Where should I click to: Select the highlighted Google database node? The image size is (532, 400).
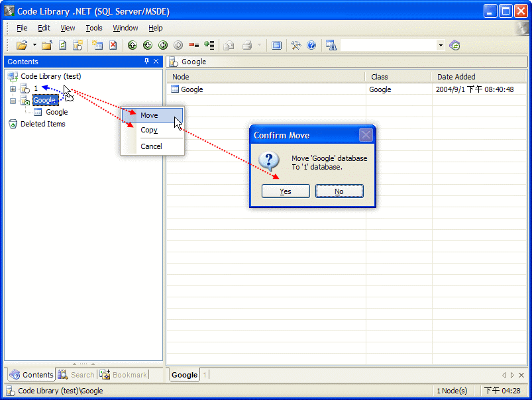(x=45, y=101)
